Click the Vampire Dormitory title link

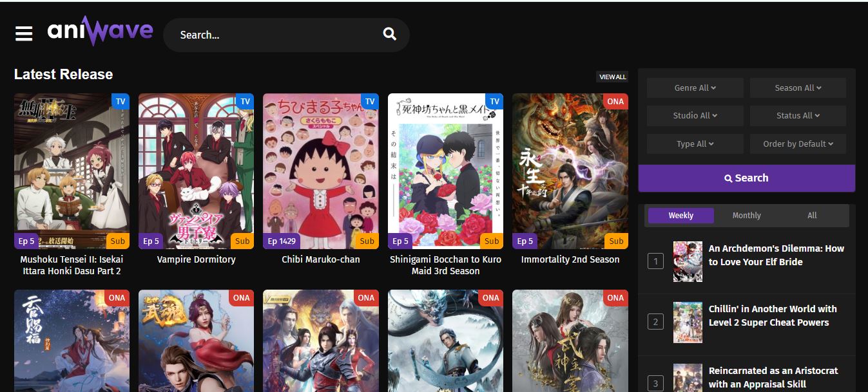[196, 259]
